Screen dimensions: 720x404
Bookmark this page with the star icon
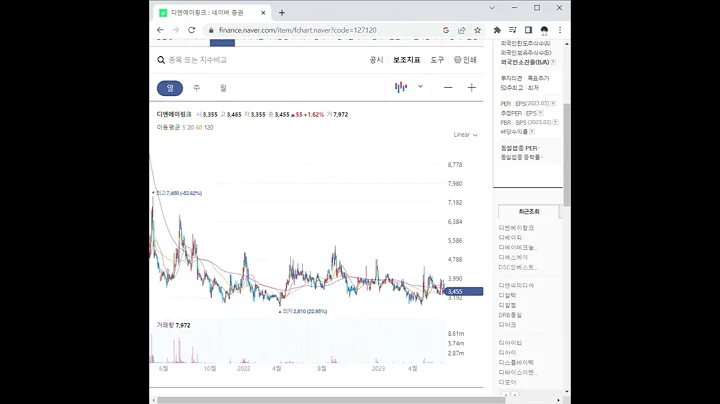(x=478, y=30)
